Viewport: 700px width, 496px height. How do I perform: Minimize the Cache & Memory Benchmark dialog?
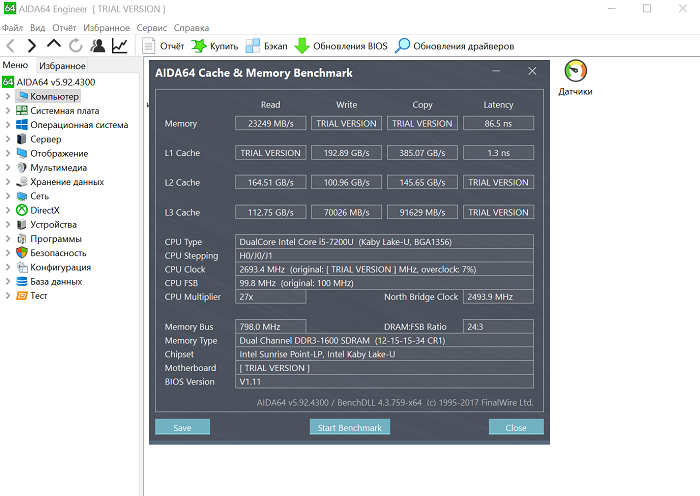496,71
